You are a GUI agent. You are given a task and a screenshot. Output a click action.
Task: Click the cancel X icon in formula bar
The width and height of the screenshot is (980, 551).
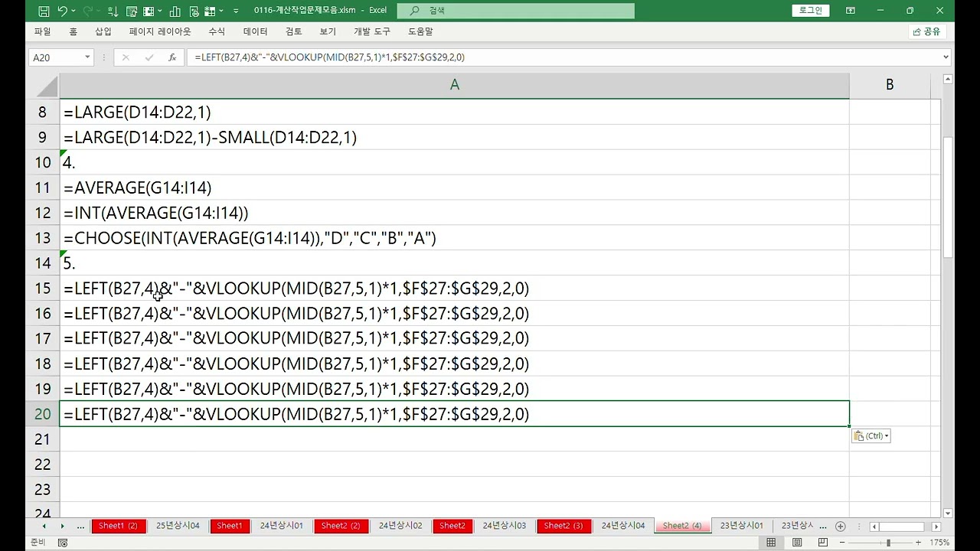point(126,57)
